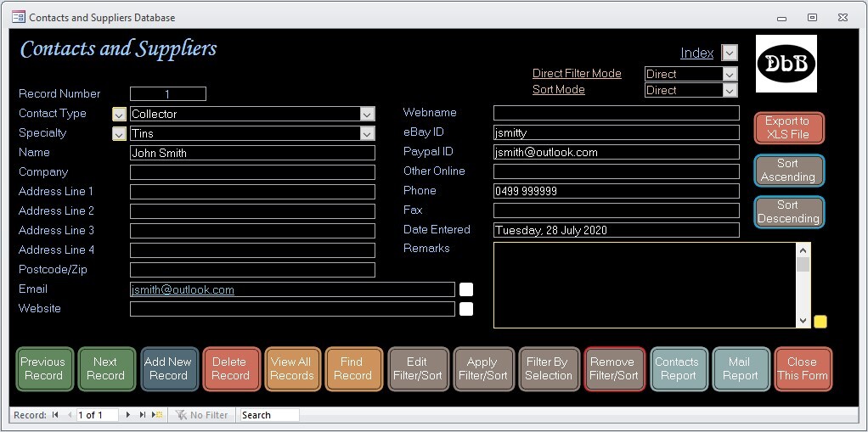Click new blank record navigation icon
This screenshot has height=432, width=868.
(x=157, y=415)
